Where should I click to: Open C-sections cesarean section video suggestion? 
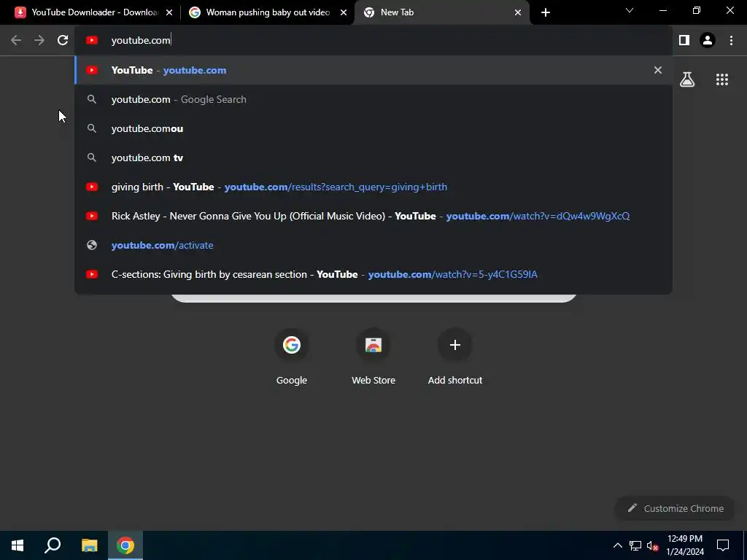point(373,274)
